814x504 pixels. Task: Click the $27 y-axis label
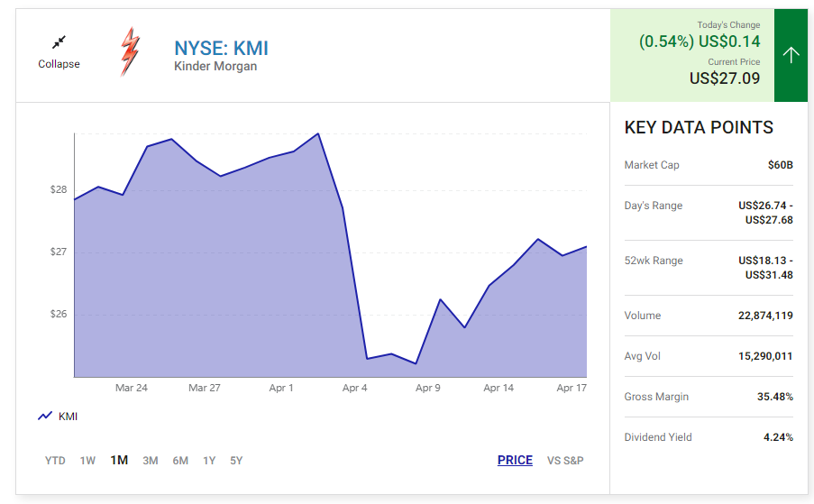(x=59, y=252)
